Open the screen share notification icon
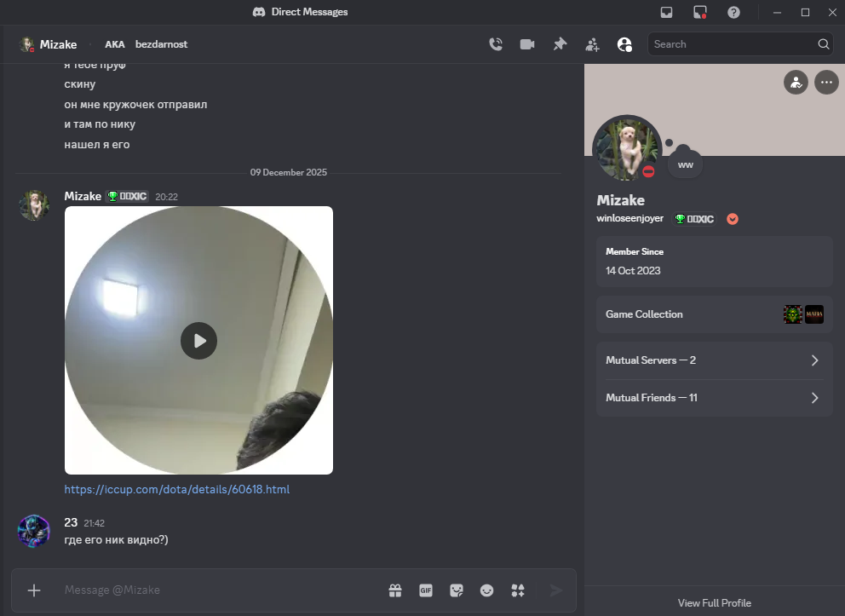The image size is (845, 616). click(x=700, y=13)
